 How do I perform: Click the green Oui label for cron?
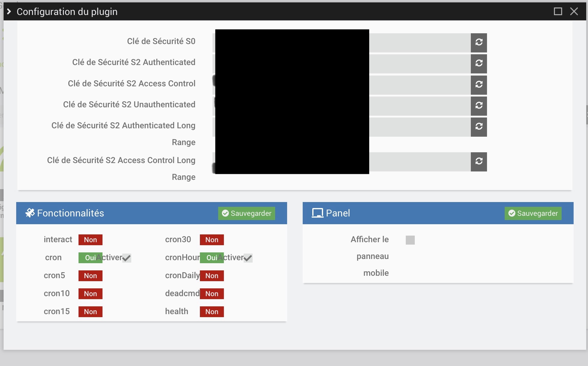pyautogui.click(x=90, y=258)
